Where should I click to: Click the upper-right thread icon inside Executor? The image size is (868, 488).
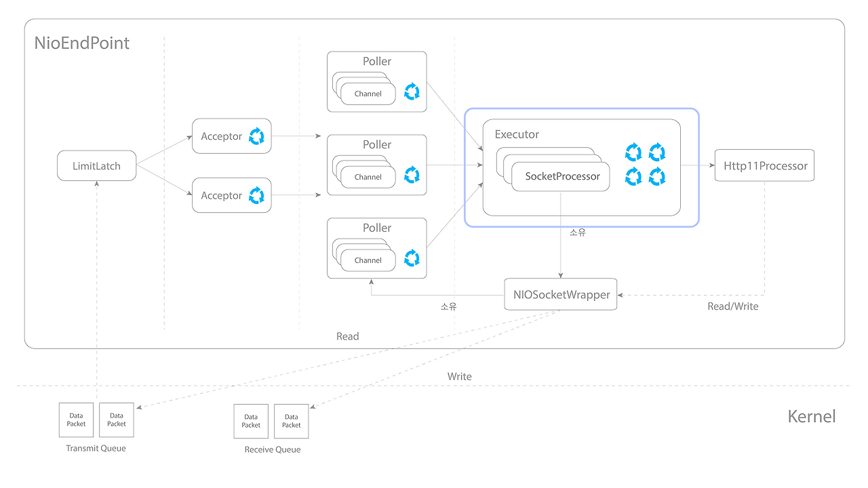click(657, 152)
